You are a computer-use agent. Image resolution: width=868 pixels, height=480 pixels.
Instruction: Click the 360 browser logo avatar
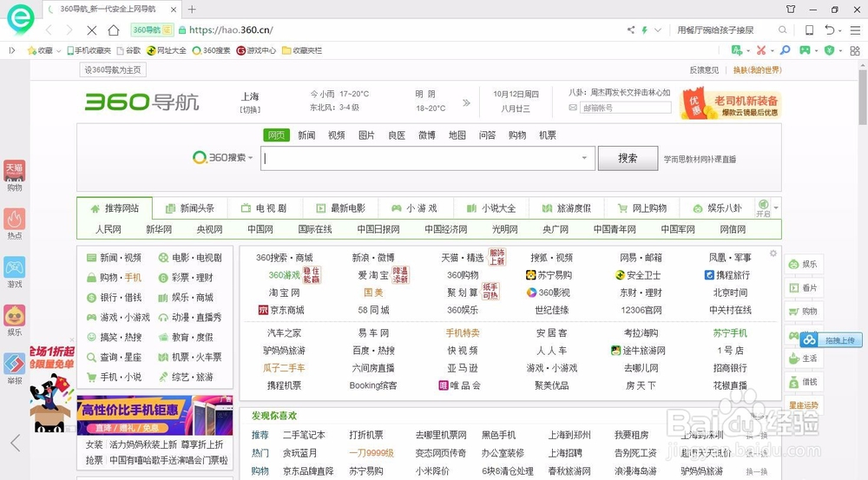pos(20,17)
